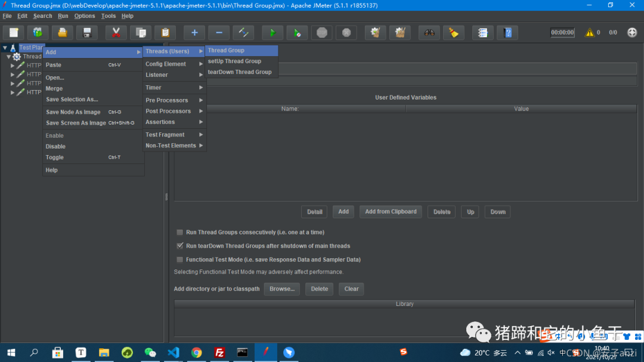Select Thread Group from the submenu
The height and width of the screenshot is (362, 644).
pyautogui.click(x=241, y=50)
